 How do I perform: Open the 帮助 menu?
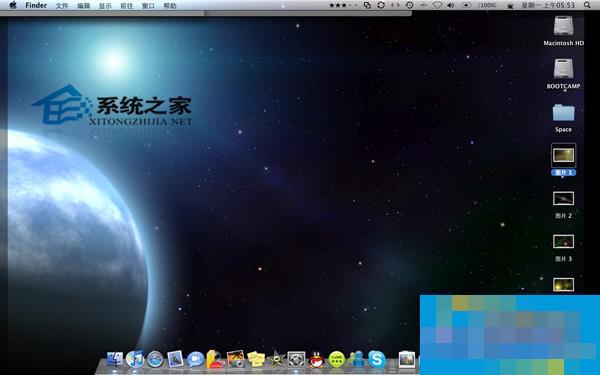click(170, 6)
